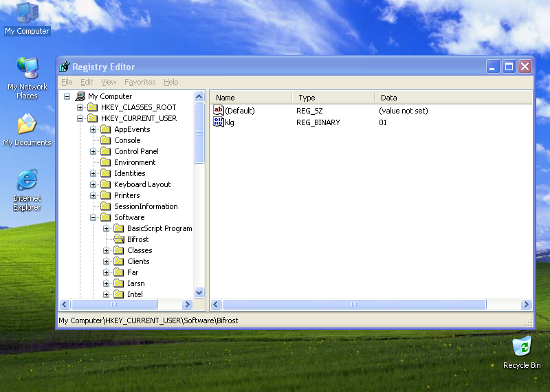Click values pane scroll right arrow
The height and width of the screenshot is (392, 550).
pos(526,304)
